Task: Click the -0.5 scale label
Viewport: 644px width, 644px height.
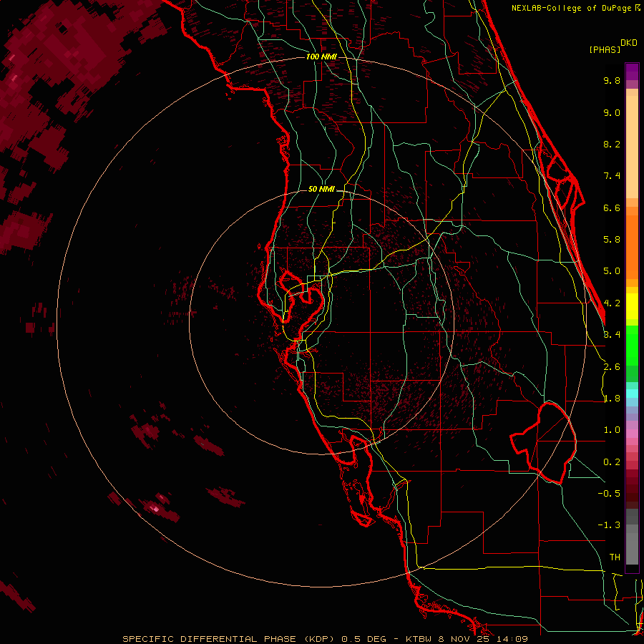Action: (609, 494)
